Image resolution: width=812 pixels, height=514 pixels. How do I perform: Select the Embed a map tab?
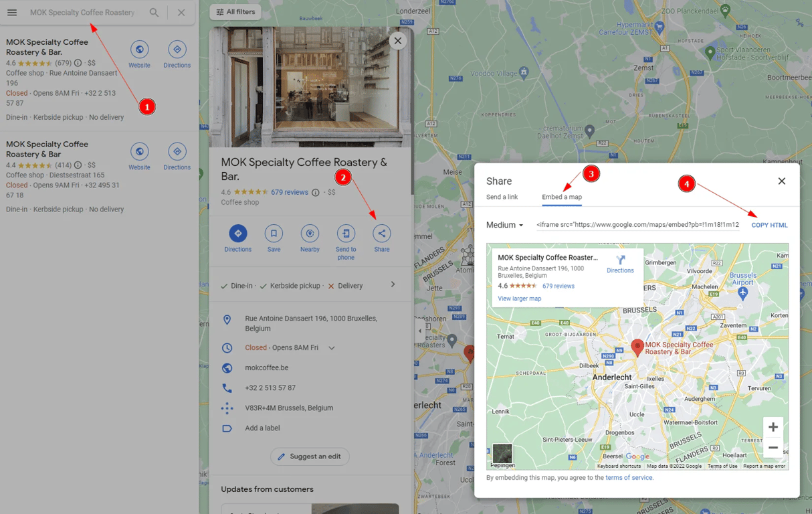(562, 197)
